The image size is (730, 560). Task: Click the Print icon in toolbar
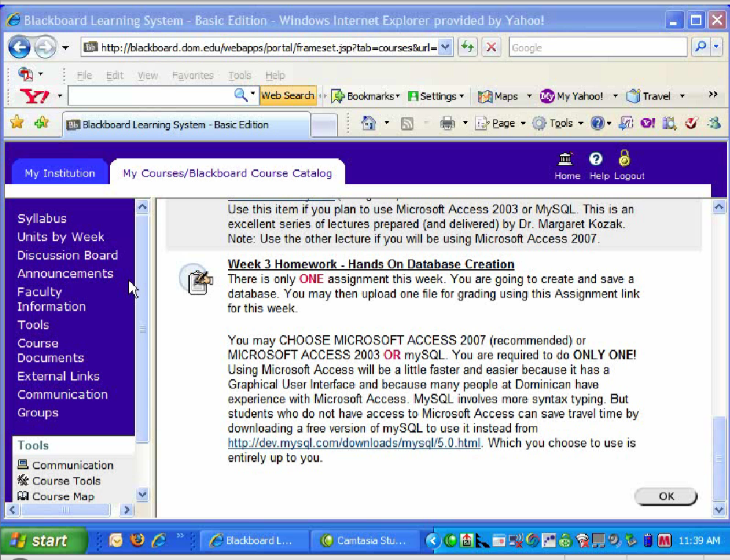447,124
